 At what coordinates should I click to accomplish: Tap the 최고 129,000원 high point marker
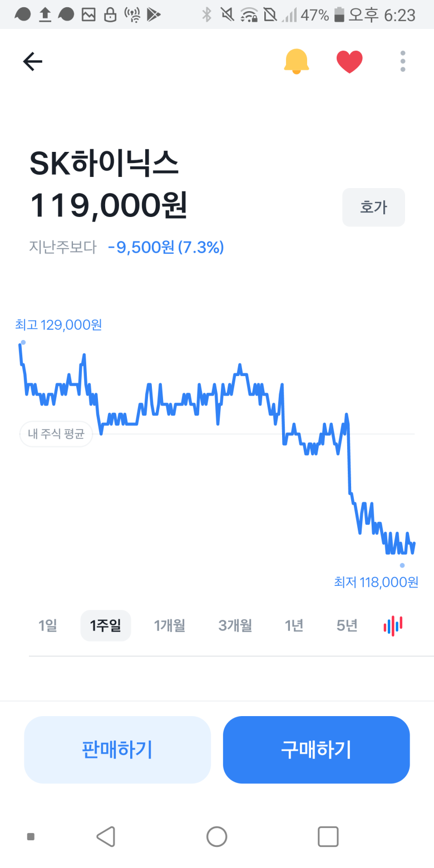[58, 325]
